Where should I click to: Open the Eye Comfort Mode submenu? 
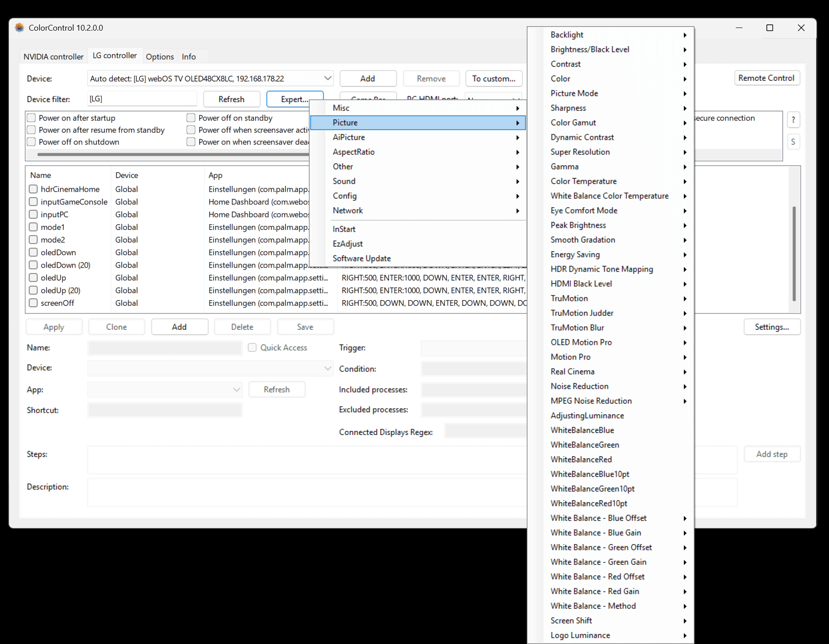[x=611, y=210]
